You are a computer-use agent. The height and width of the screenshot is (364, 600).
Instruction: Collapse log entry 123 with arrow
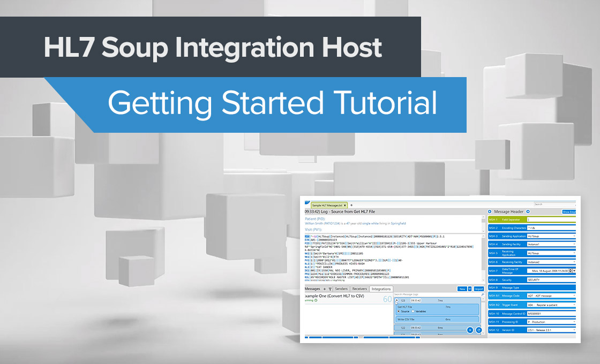[396, 300]
